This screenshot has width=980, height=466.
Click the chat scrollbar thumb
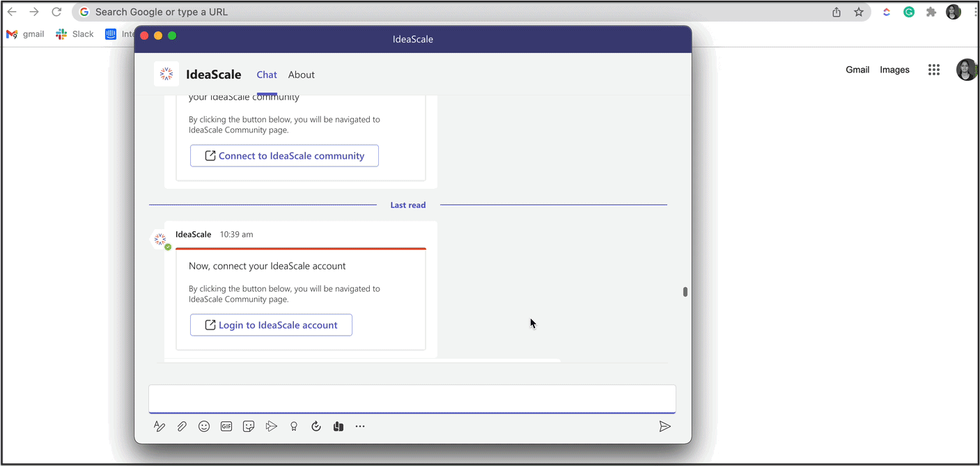click(x=685, y=292)
